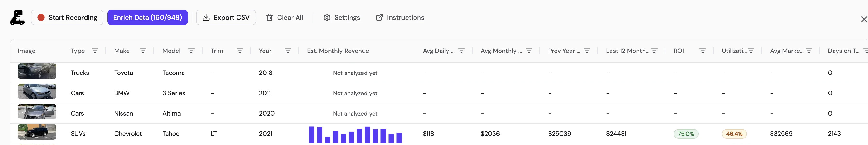Click the Est. Monthly Revenue column header
Screen dimensions: 868x145
click(338, 51)
